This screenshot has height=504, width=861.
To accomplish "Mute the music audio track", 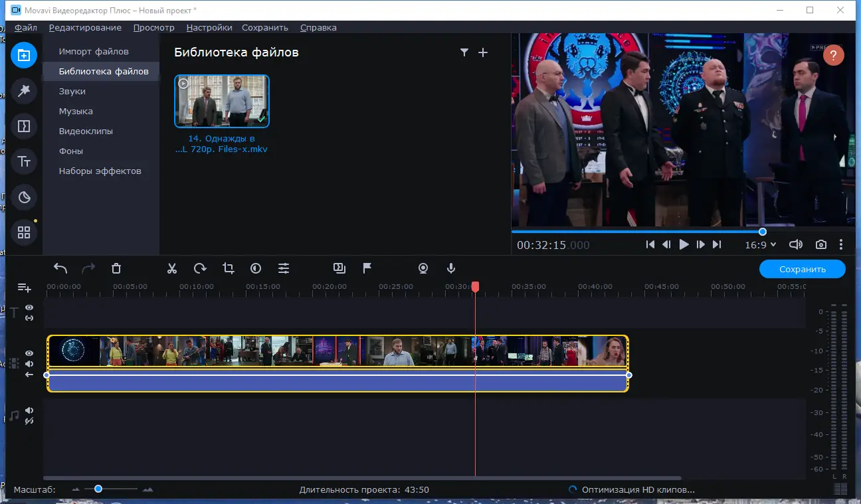I will pyautogui.click(x=29, y=410).
